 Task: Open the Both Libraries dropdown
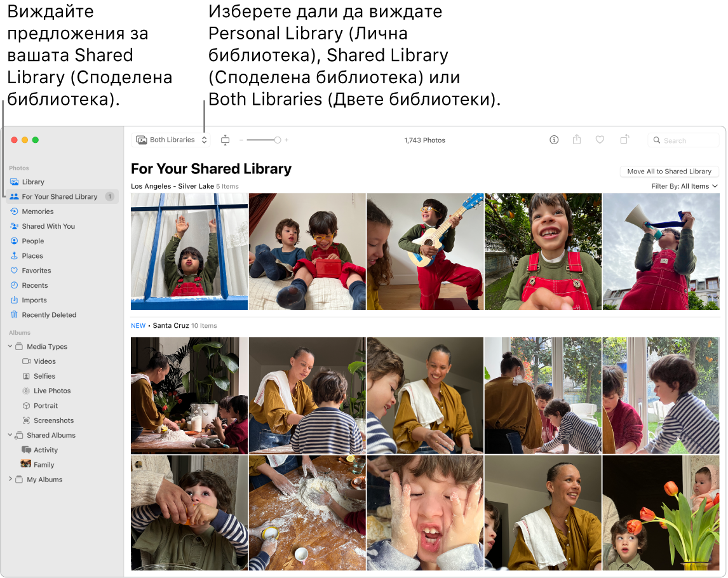click(171, 140)
